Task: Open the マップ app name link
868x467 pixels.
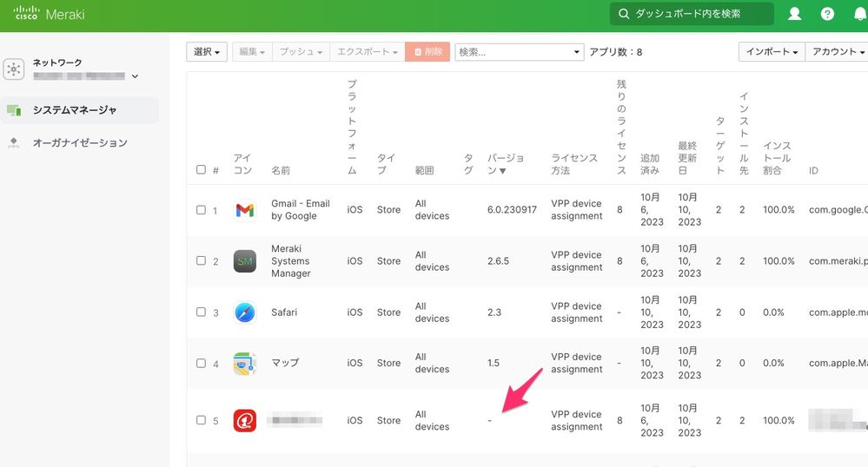Action: pos(284,363)
